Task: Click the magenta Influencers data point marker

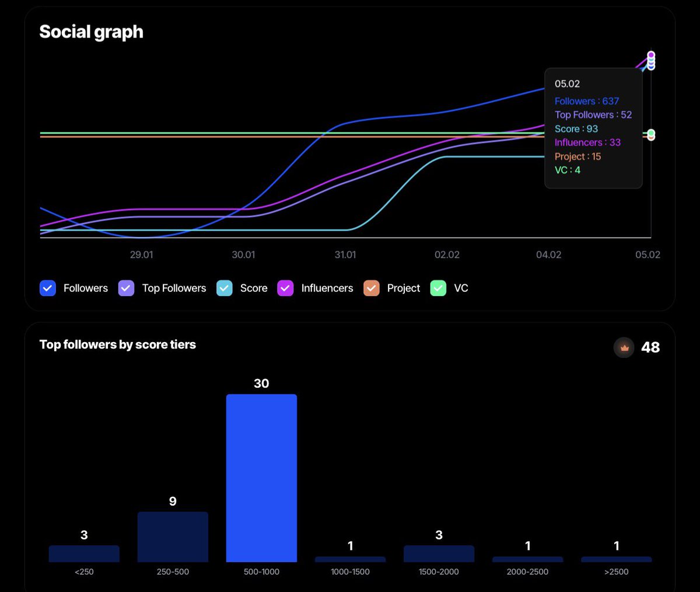Action: [651, 55]
